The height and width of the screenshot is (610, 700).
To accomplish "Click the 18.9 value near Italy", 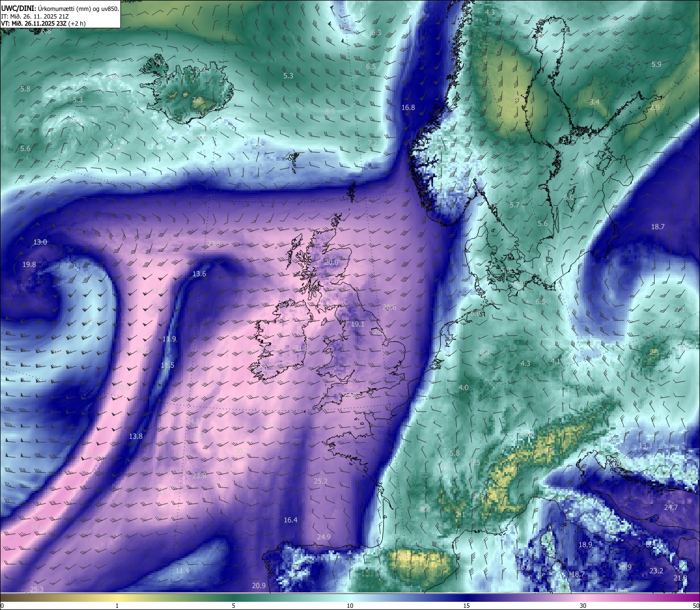I will 585,544.
